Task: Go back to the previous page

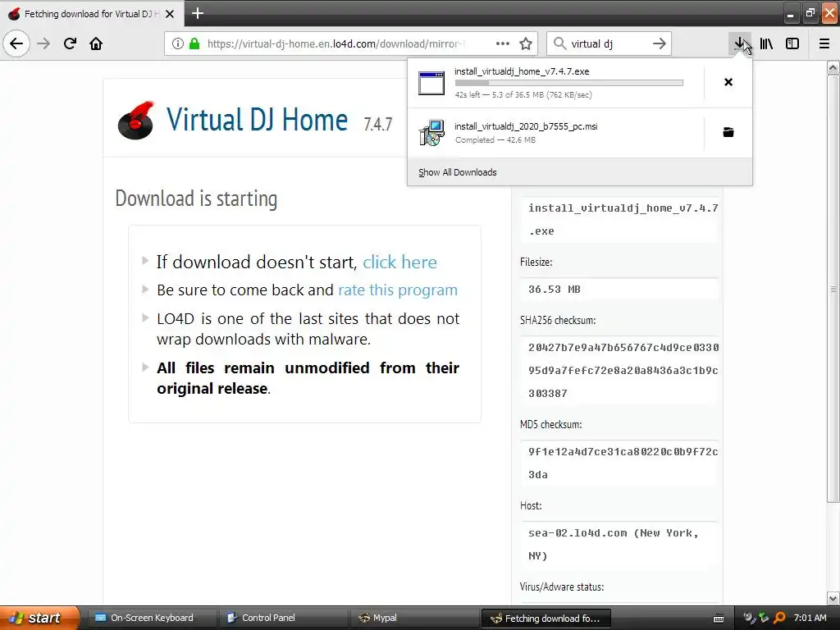Action: (16, 43)
